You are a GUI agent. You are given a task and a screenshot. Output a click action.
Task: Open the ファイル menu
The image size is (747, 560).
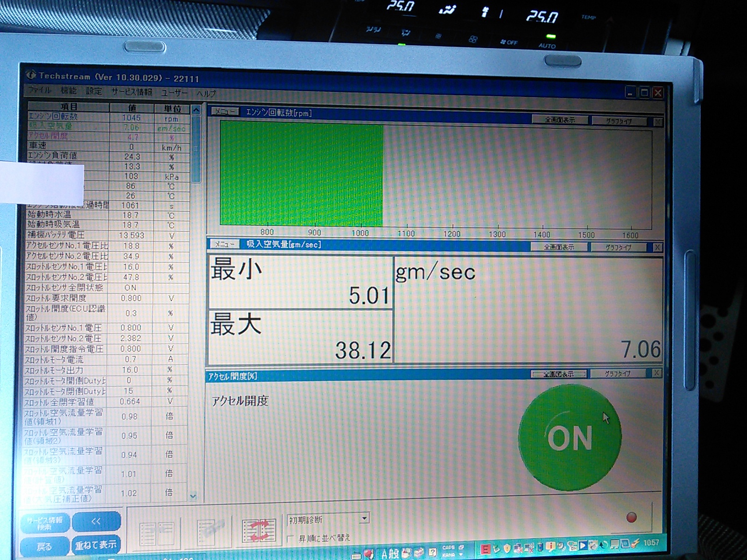39,90
